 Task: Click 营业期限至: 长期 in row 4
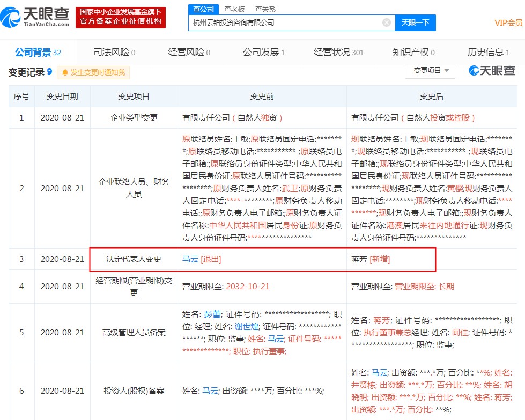[x=425, y=287]
